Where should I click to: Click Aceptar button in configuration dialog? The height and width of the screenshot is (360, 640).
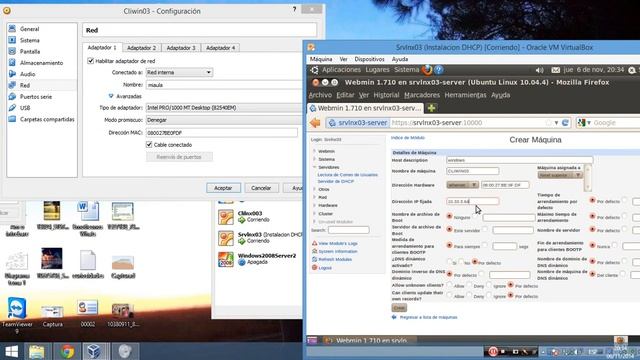click(223, 188)
